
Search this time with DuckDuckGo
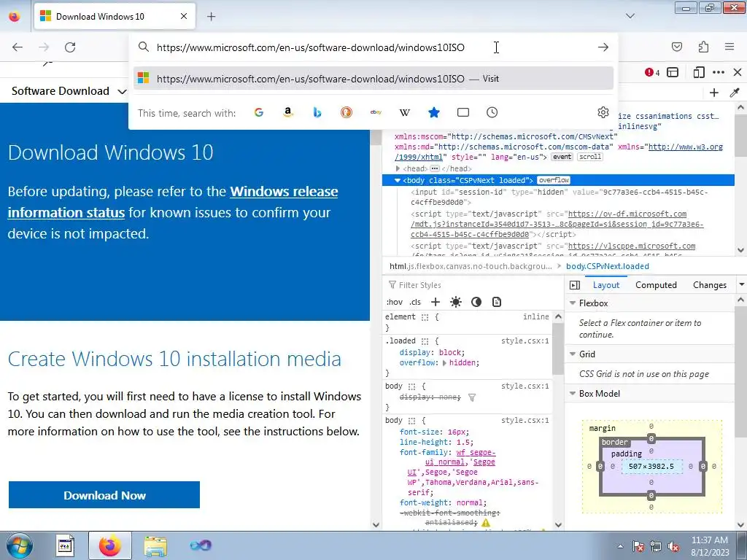(347, 112)
